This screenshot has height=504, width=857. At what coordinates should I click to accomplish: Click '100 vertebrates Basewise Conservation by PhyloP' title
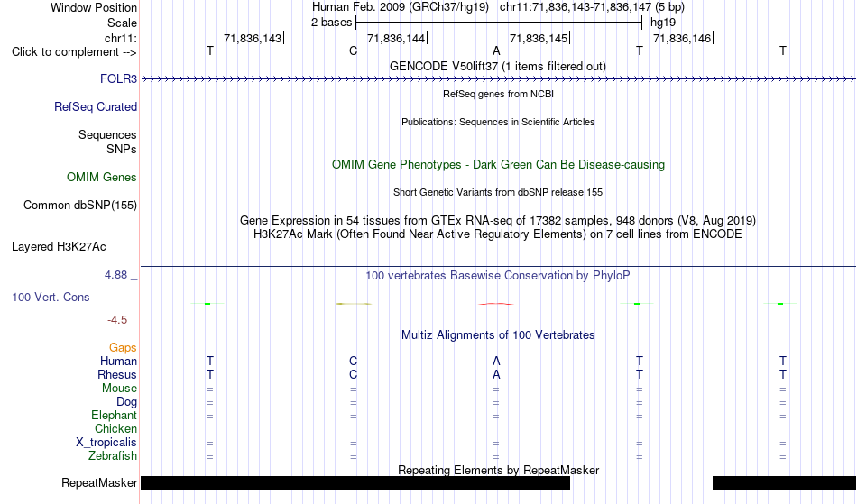pyautogui.click(x=497, y=275)
